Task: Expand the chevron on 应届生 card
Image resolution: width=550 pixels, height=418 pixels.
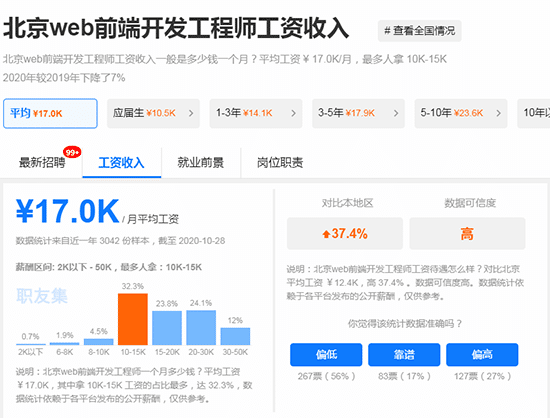Action: click(x=191, y=113)
